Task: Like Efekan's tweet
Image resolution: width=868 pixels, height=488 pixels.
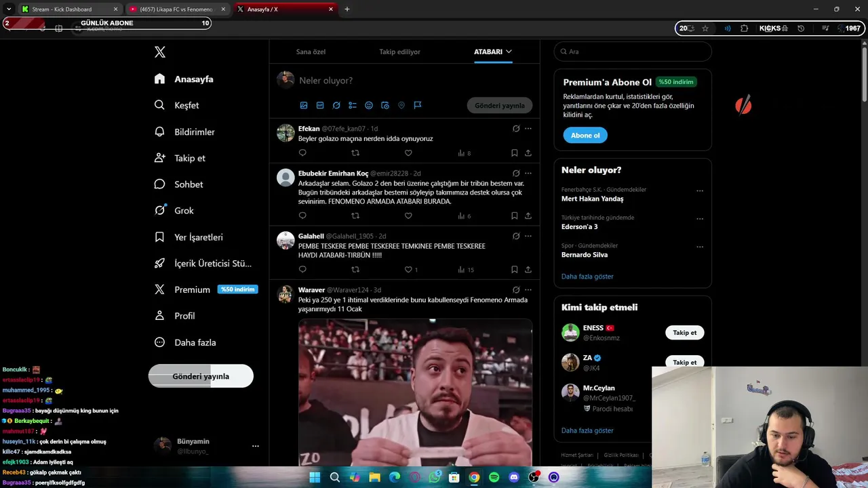Action: point(408,153)
